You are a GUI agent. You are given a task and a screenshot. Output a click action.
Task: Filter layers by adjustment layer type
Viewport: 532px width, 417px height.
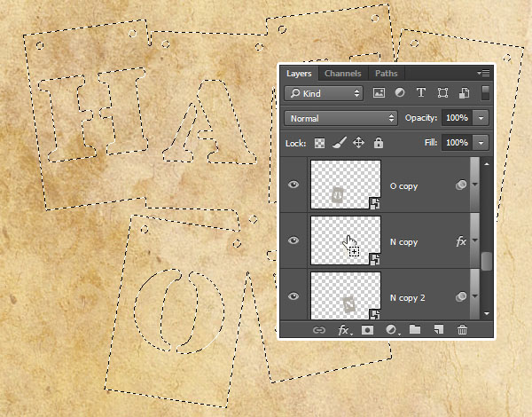[400, 93]
